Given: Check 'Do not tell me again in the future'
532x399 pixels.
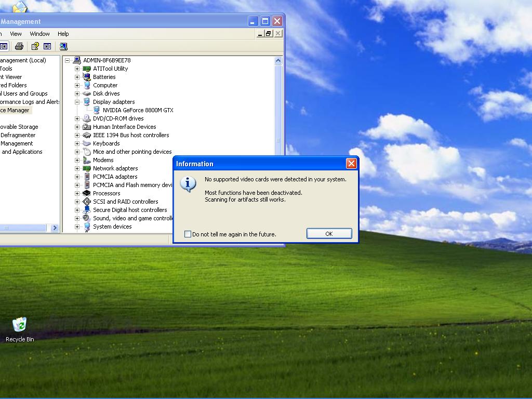Looking at the screenshot, I should (188, 234).
